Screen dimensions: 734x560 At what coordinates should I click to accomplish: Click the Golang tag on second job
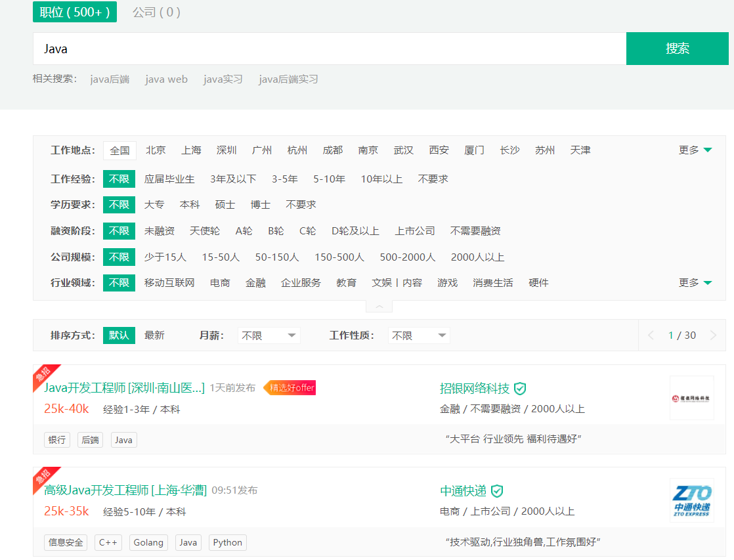(148, 543)
